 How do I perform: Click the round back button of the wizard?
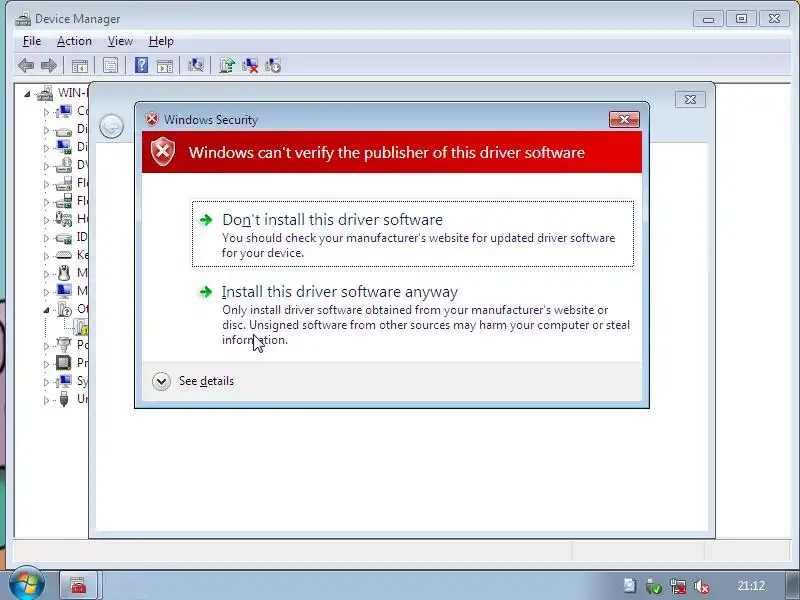[111, 126]
